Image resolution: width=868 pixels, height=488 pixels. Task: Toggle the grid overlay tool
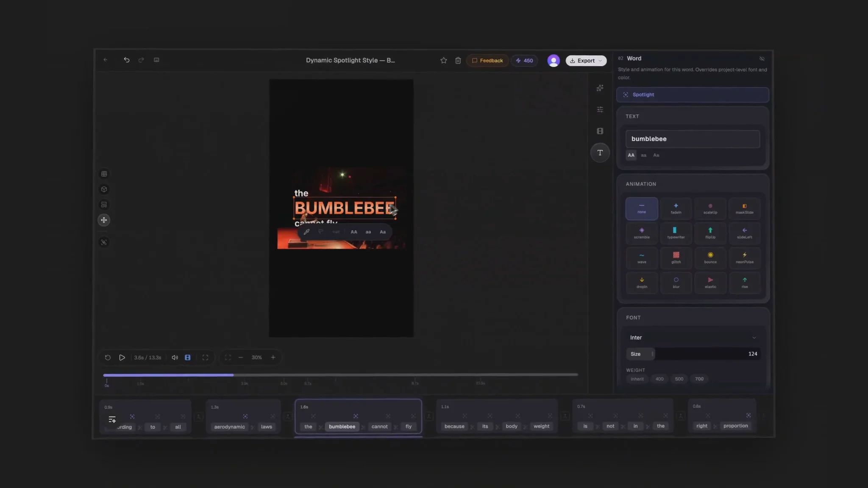click(x=104, y=174)
